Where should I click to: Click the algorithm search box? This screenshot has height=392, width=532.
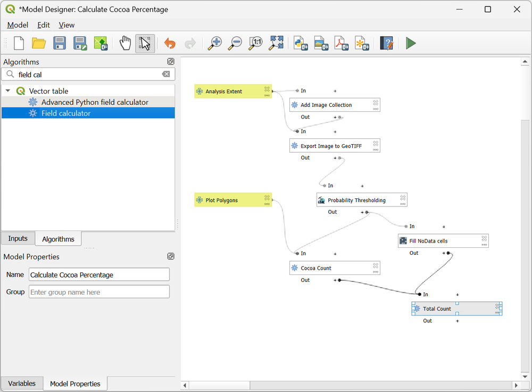tap(88, 74)
